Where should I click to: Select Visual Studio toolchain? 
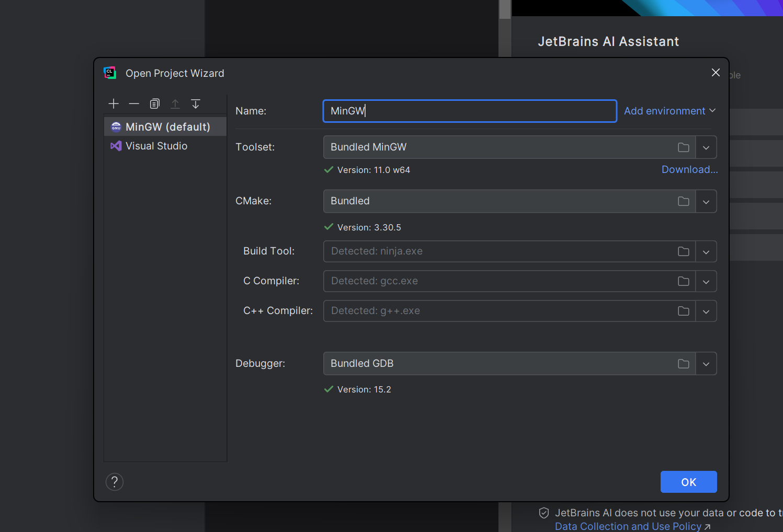(165, 146)
